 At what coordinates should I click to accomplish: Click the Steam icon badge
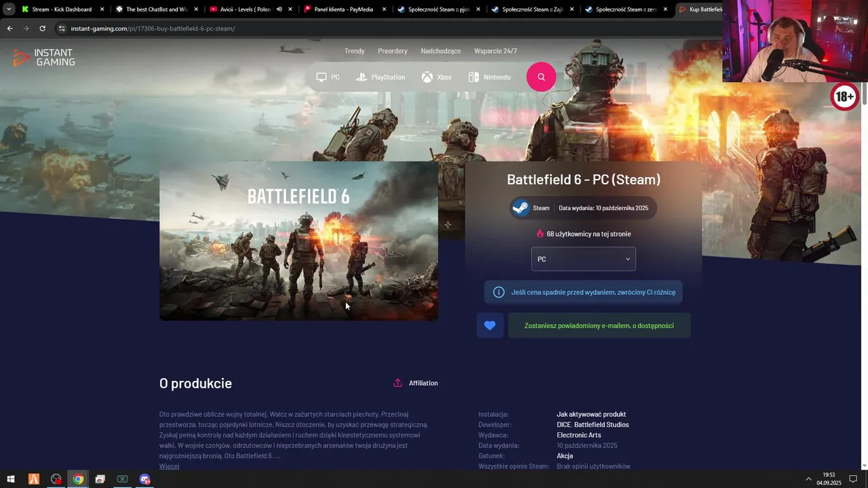(x=520, y=208)
